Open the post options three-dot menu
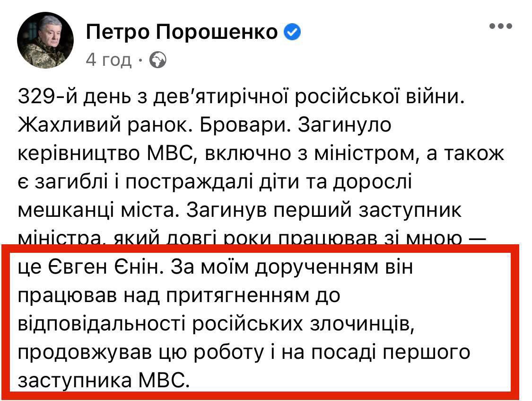This screenshot has height=401, width=532. coord(501,27)
